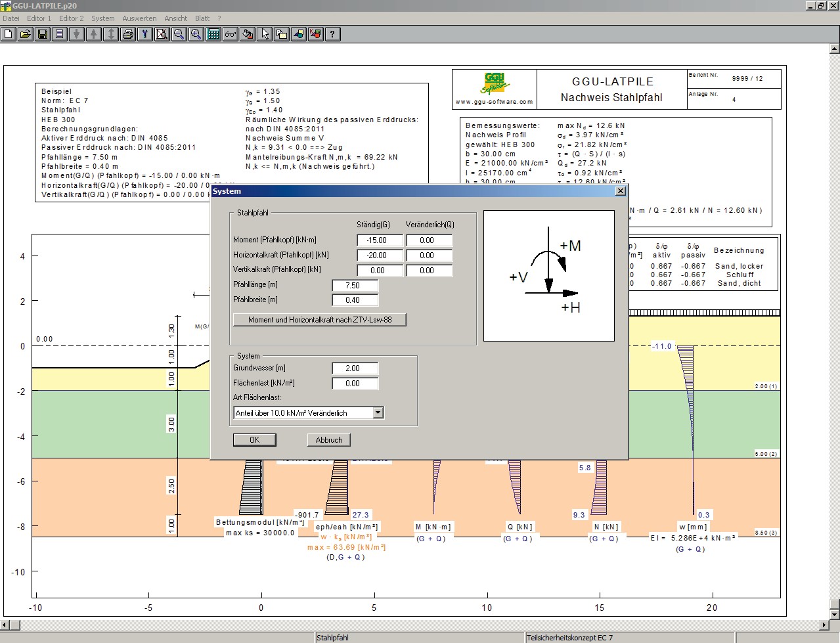The height and width of the screenshot is (643, 840).
Task: Click the Stahlpfahl status bar entry
Action: [x=332, y=638]
